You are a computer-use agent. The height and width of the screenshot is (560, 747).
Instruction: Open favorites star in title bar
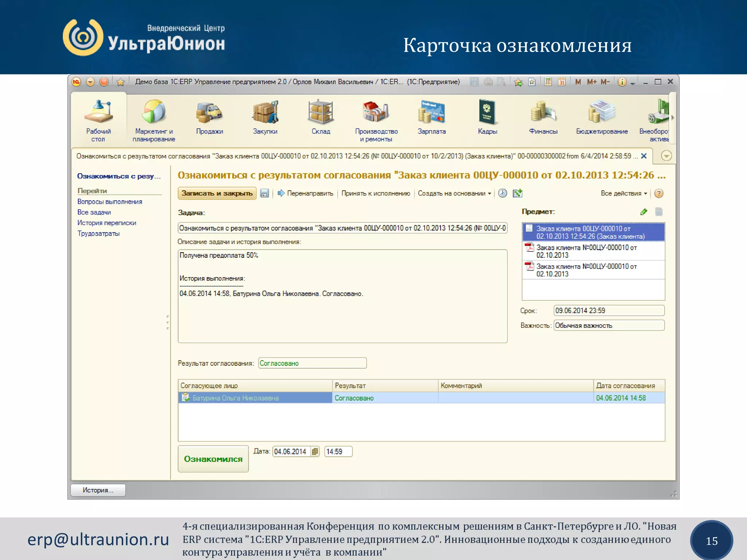[121, 82]
